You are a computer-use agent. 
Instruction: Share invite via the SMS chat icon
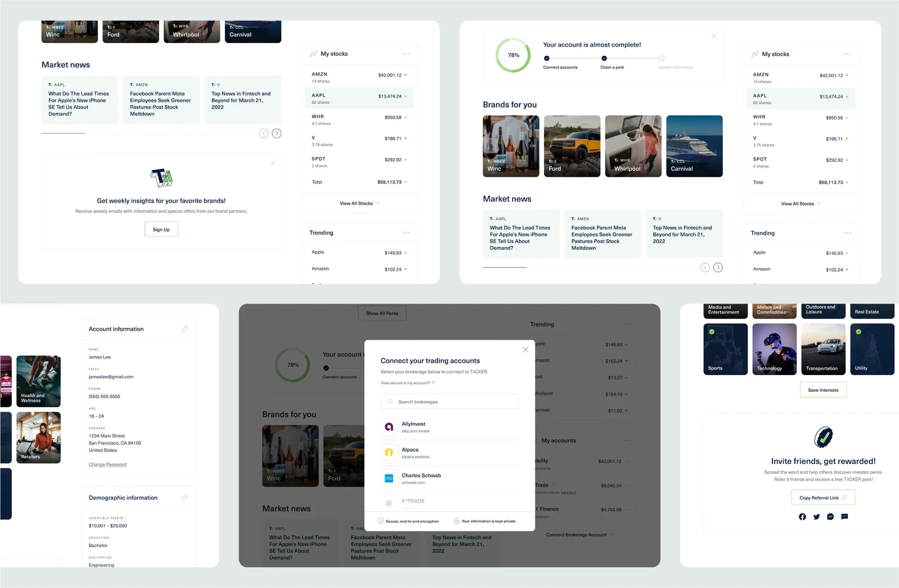click(x=845, y=517)
